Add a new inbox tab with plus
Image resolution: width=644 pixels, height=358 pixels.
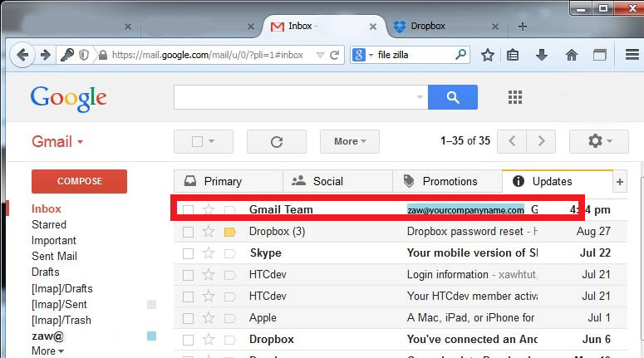pos(620,181)
